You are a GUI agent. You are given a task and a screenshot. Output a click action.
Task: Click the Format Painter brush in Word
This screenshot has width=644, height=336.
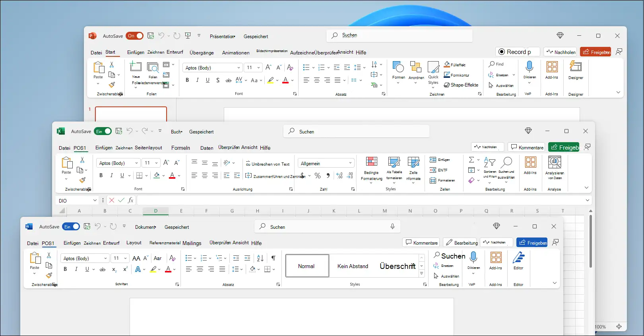[49, 275]
